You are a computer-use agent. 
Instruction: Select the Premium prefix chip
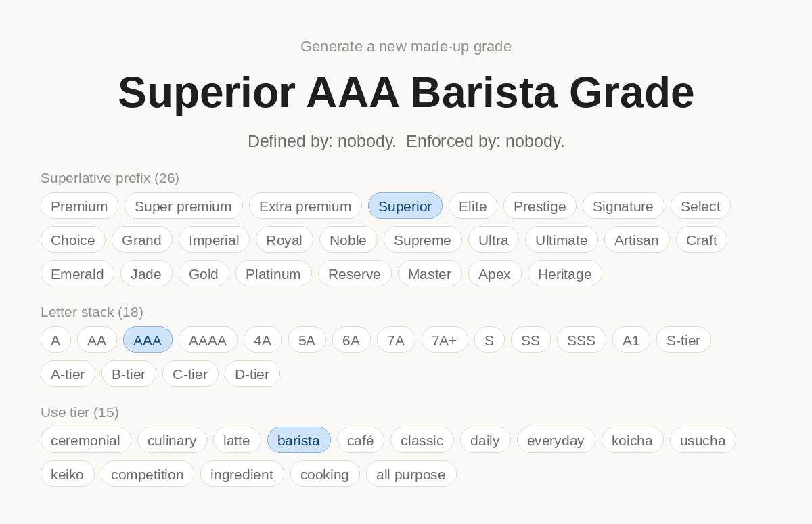[79, 206]
